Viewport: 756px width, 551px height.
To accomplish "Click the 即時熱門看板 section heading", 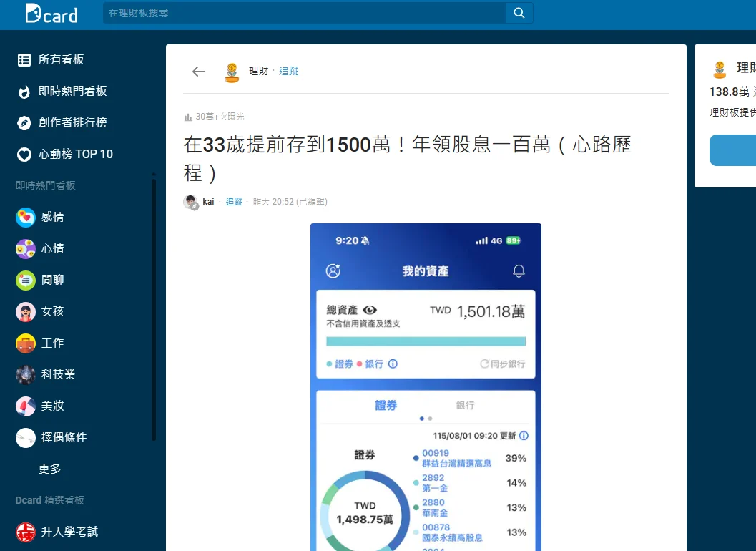I will point(45,185).
